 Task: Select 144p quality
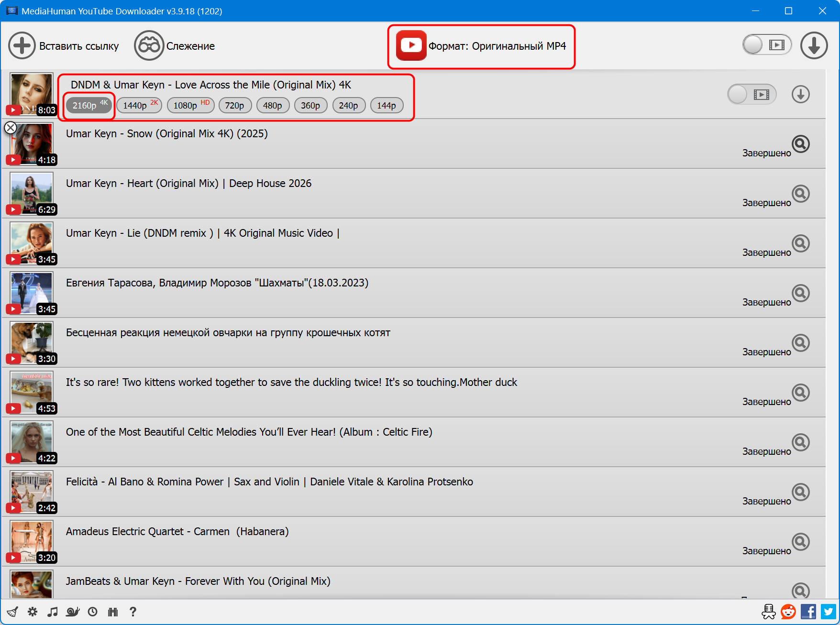click(x=387, y=105)
